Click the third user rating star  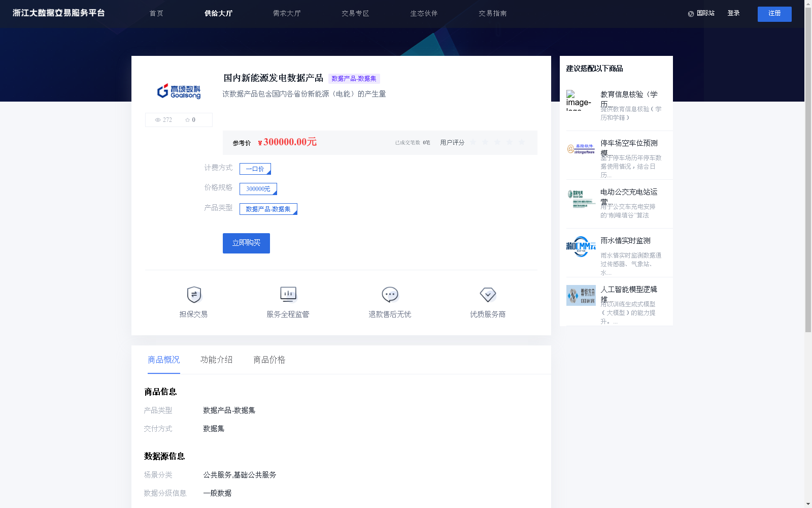point(497,142)
